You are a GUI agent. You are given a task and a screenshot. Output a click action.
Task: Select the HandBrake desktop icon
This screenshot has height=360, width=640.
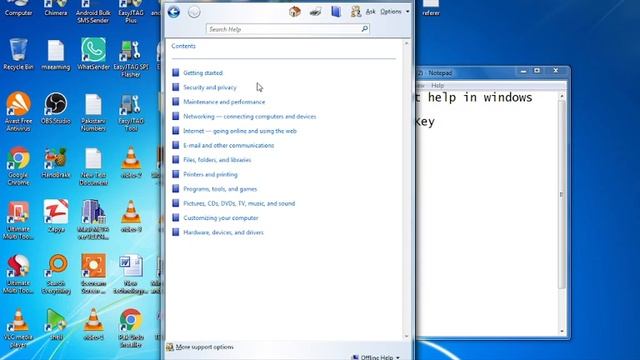(x=56, y=162)
